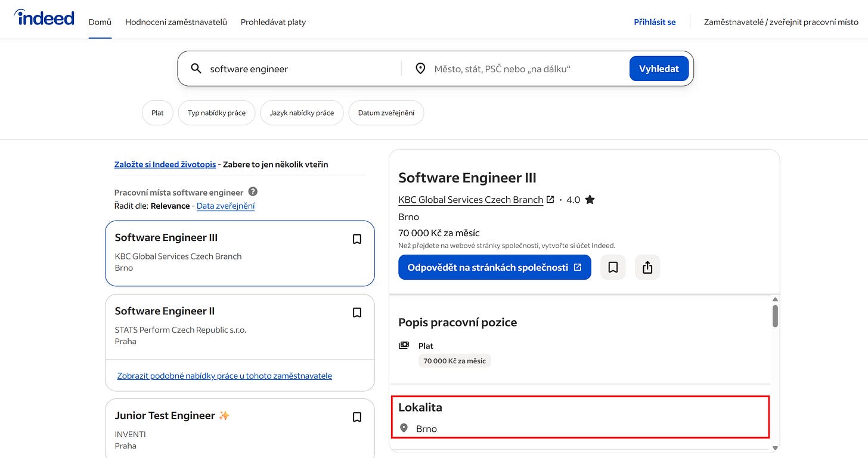The image size is (868, 458).
Task: Click the 4.0 rating value
Action: pos(573,200)
